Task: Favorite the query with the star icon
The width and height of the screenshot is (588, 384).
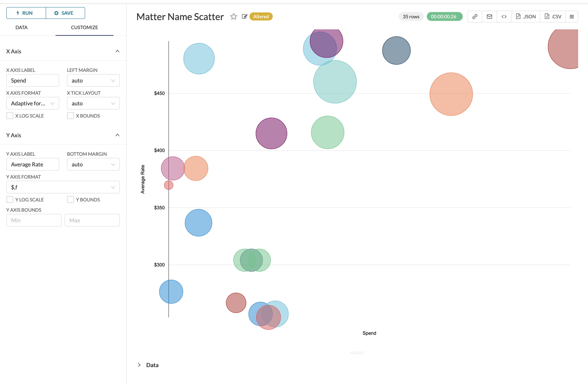Action: point(233,17)
